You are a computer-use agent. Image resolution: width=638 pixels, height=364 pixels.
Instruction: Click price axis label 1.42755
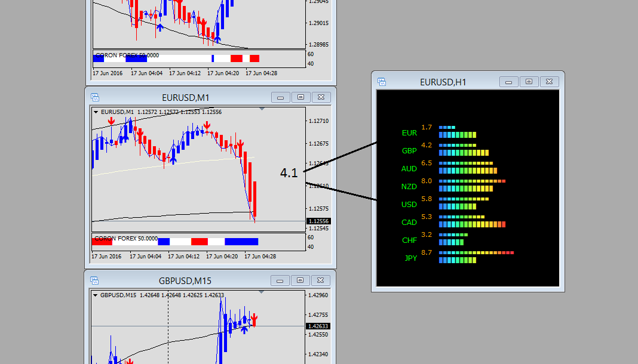318,315
